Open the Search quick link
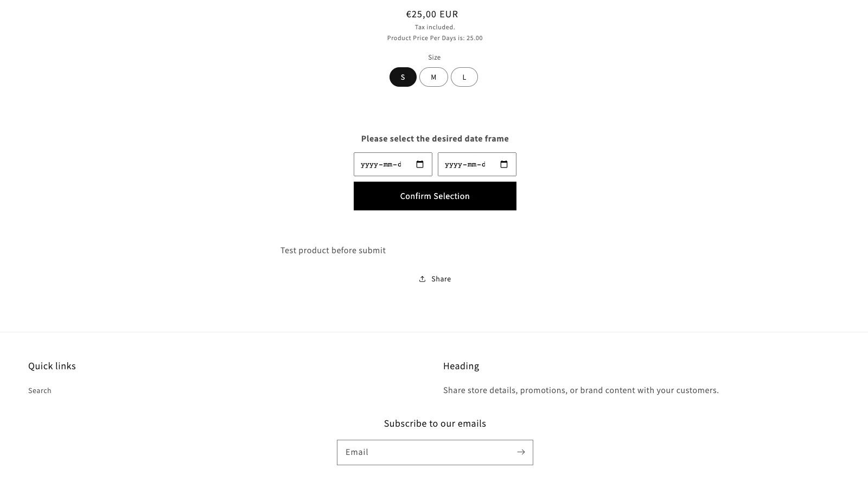Image resolution: width=868 pixels, height=488 pixels. tap(40, 390)
